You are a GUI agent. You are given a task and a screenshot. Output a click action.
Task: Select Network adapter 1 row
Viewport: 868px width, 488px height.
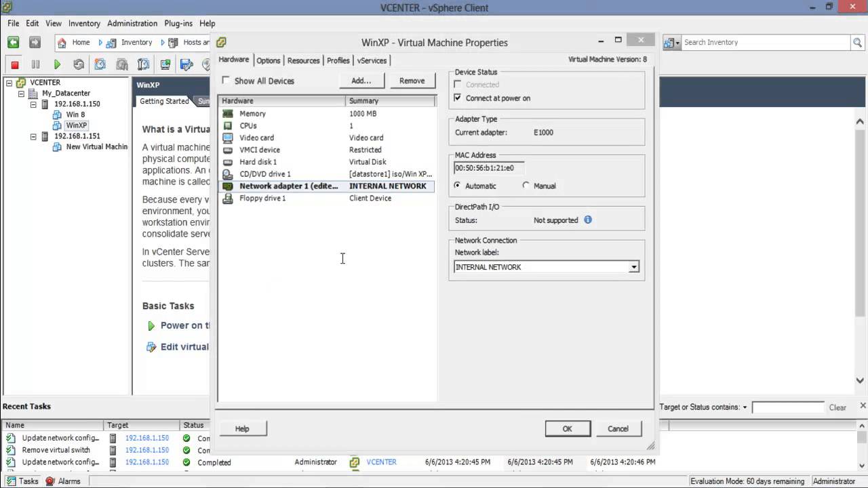[x=326, y=186]
